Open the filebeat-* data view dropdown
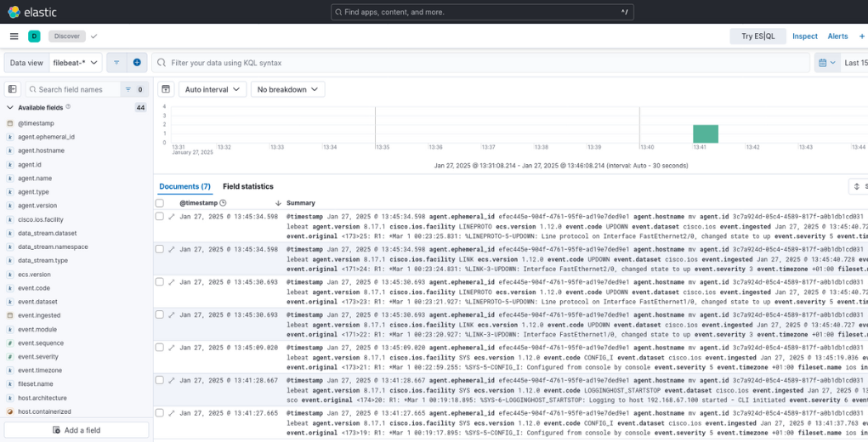The image size is (868, 442). click(77, 63)
